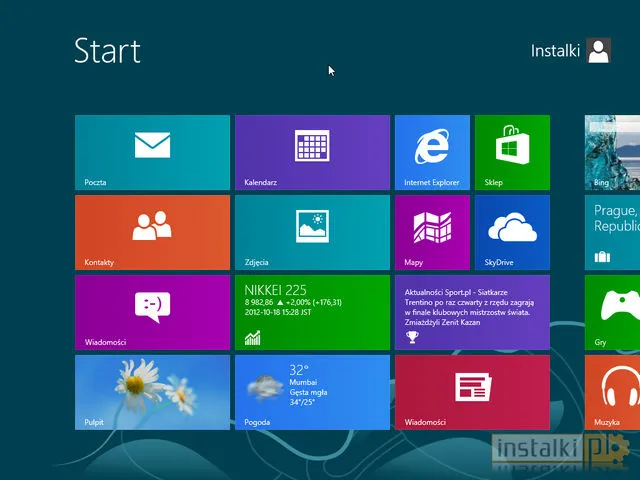The width and height of the screenshot is (640, 480).
Task: Open the Kontakty people tile
Action: tap(152, 232)
